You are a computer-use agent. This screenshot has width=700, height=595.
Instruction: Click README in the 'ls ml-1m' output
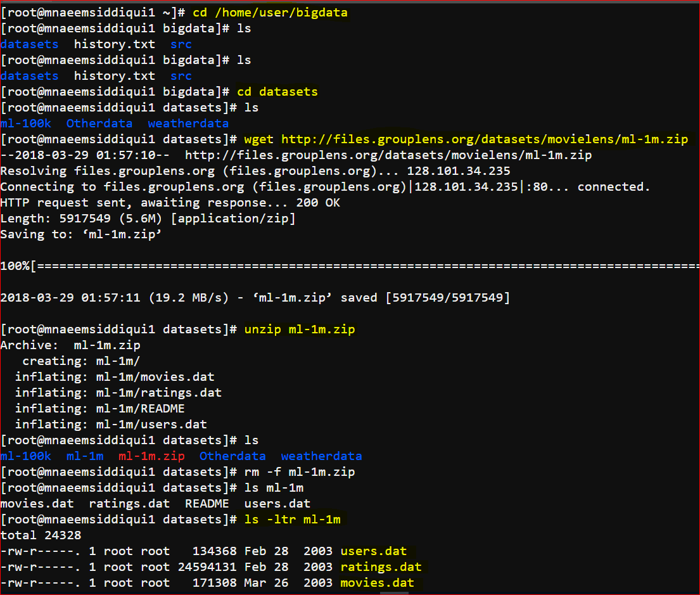(x=207, y=504)
